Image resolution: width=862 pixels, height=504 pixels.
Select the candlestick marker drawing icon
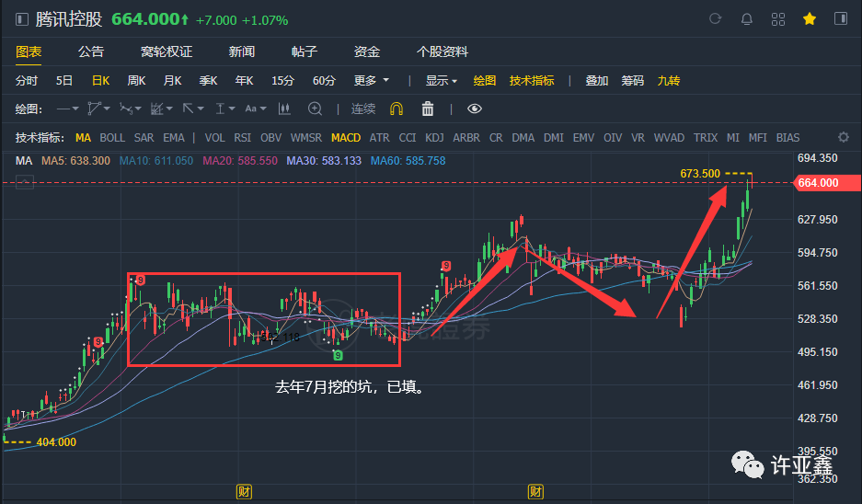[284, 109]
